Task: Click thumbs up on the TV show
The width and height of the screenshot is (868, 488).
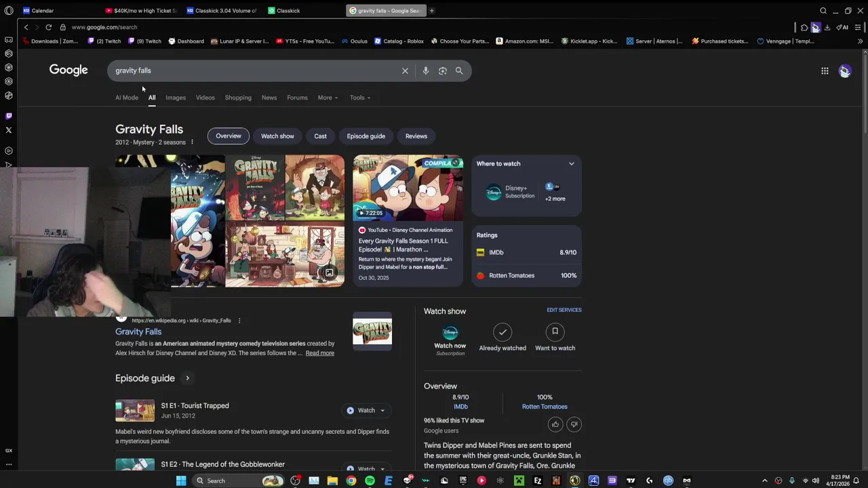Action: (x=555, y=424)
